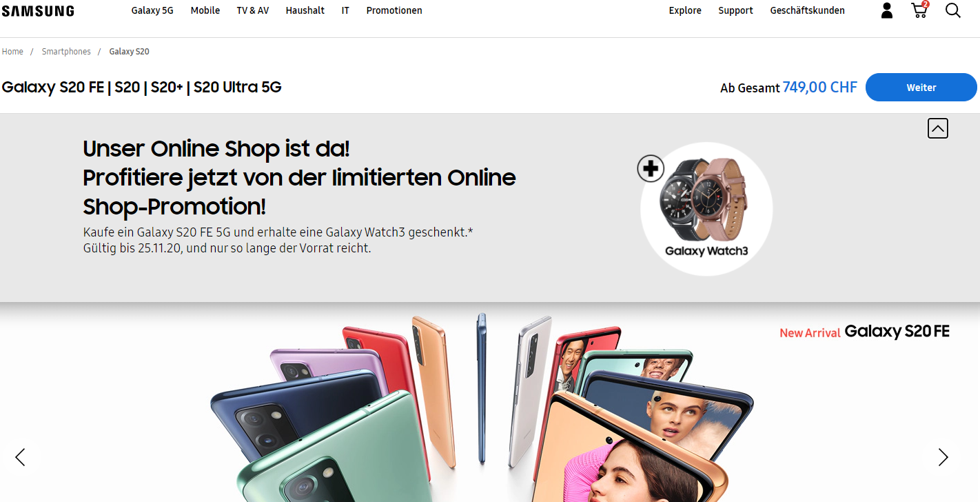Click the Samsung logo
980x502 pixels.
point(38,10)
